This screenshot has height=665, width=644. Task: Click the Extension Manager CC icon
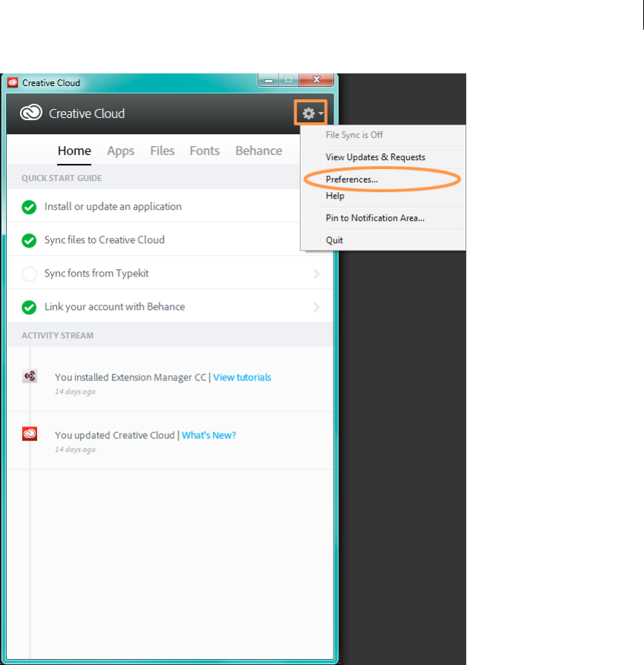point(30,376)
